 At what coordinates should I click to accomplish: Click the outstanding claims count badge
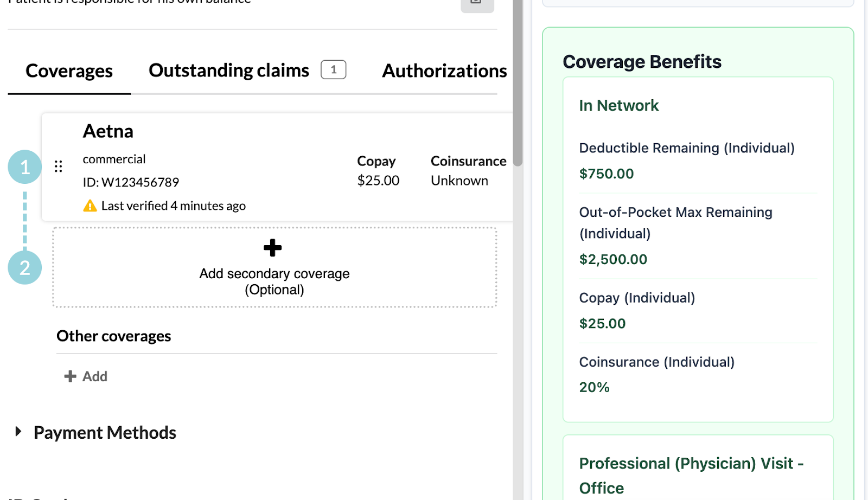click(x=333, y=69)
